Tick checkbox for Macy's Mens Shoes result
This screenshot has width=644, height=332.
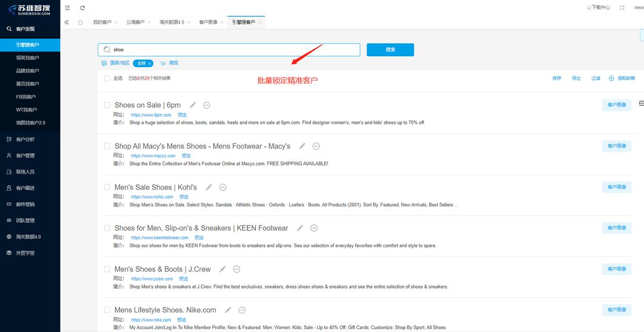(x=107, y=146)
